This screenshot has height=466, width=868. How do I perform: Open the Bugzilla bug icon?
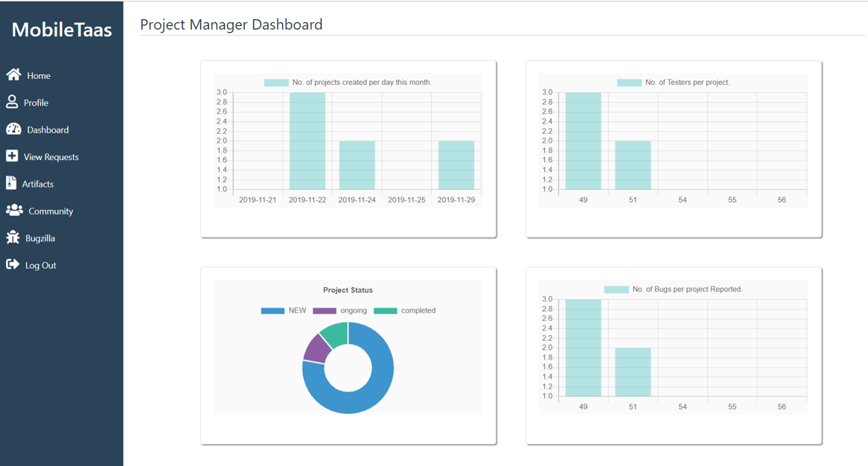tap(13, 237)
